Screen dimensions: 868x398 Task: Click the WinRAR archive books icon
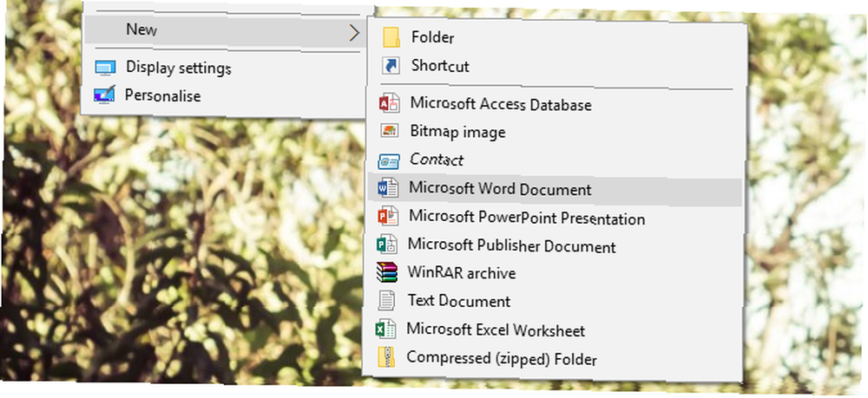[x=387, y=273]
